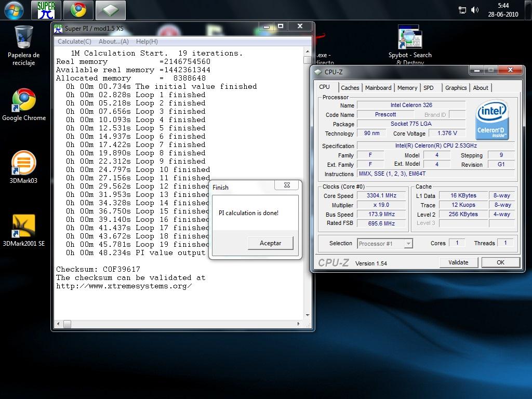Screen dimensions: 532x399
Task: Click the 3304.1 MHz Core Speed value
Action: point(381,195)
